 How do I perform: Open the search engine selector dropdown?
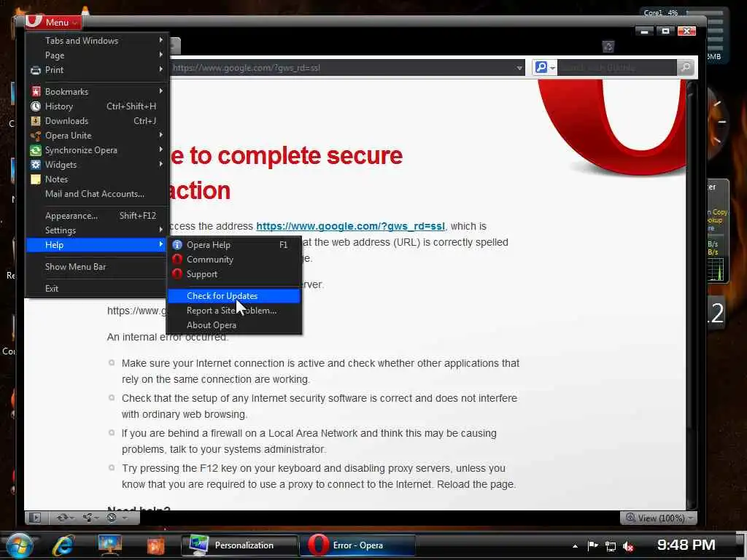pos(544,68)
